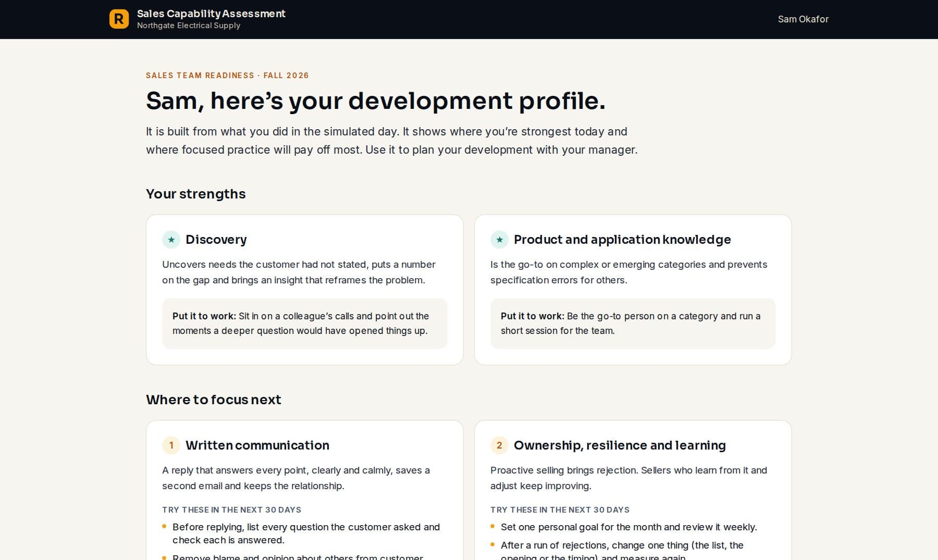Open the Sam Okafor user name
This screenshot has height=560, width=938.
803,19
